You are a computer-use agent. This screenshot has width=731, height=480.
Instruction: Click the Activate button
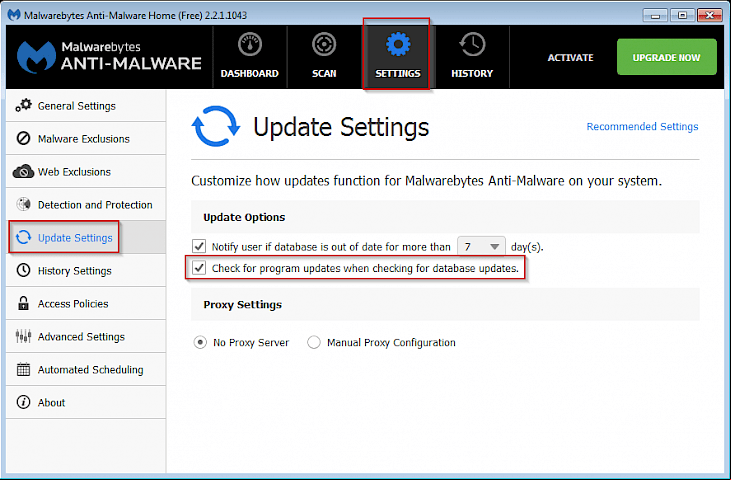[570, 58]
